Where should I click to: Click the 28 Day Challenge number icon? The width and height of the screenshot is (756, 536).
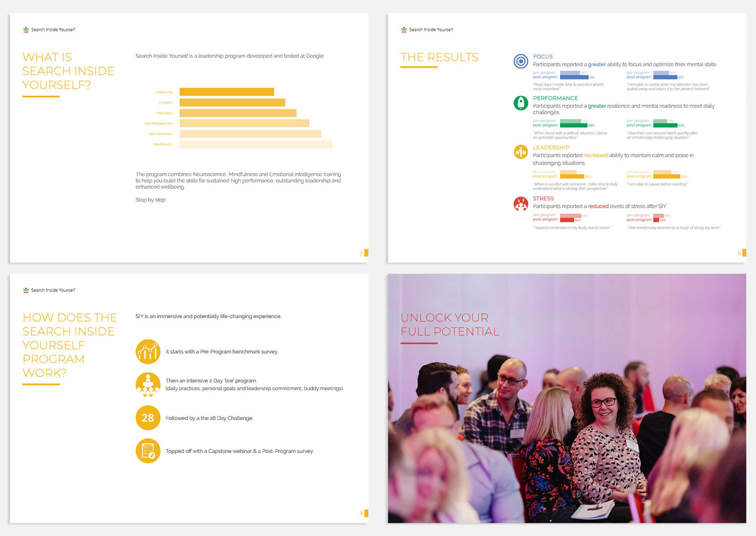point(148,418)
